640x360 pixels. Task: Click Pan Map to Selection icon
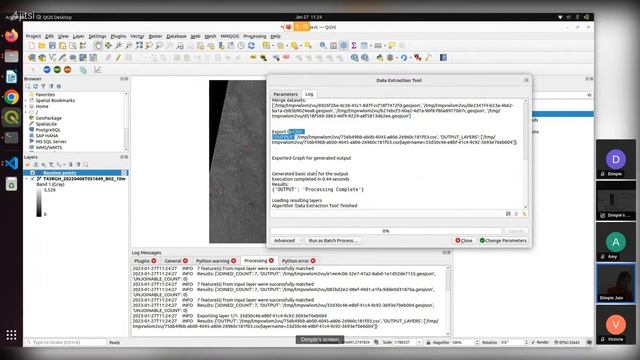[108, 46]
